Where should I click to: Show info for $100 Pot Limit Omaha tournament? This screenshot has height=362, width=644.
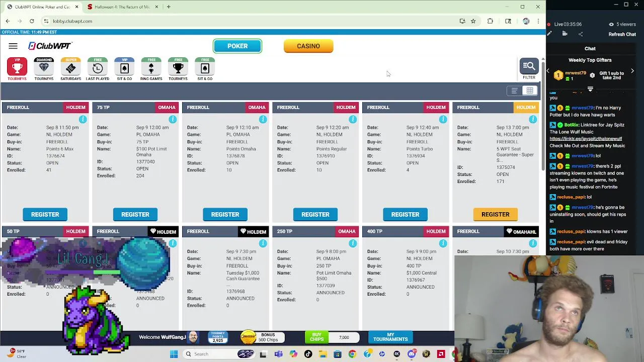pos(173,119)
